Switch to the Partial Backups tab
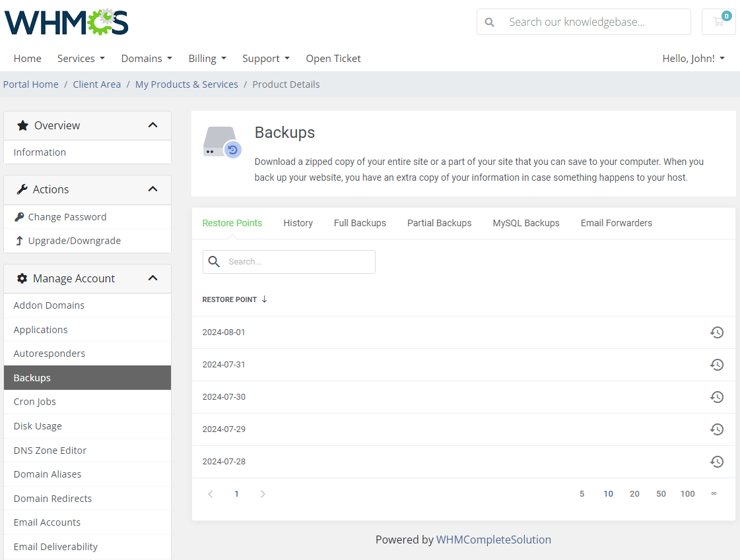The height and width of the screenshot is (560, 740). 440,223
